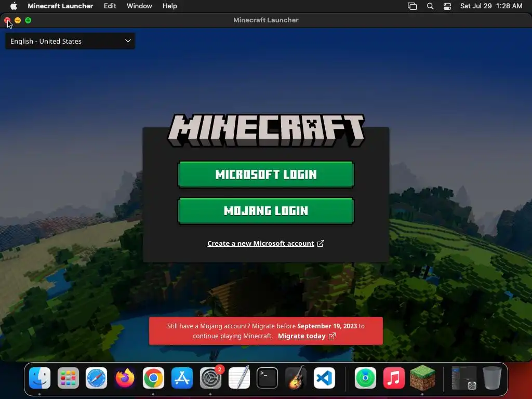This screenshot has height=399, width=532.
Task: Open the Minecraft Launcher menu bar item
Action: click(x=60, y=6)
